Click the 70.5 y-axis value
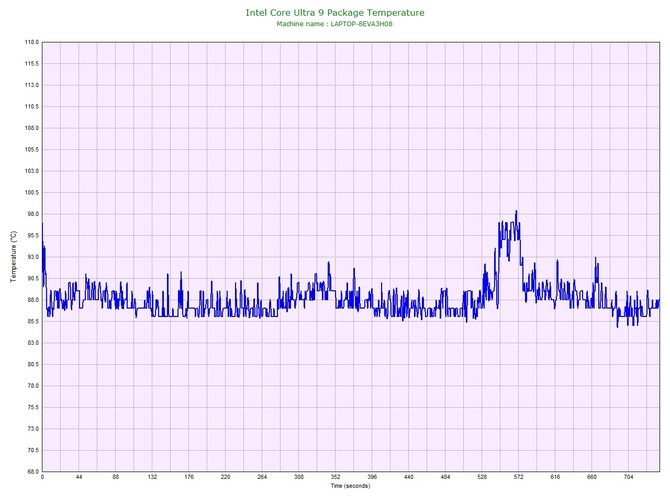The image size is (670, 503). pyautogui.click(x=33, y=450)
